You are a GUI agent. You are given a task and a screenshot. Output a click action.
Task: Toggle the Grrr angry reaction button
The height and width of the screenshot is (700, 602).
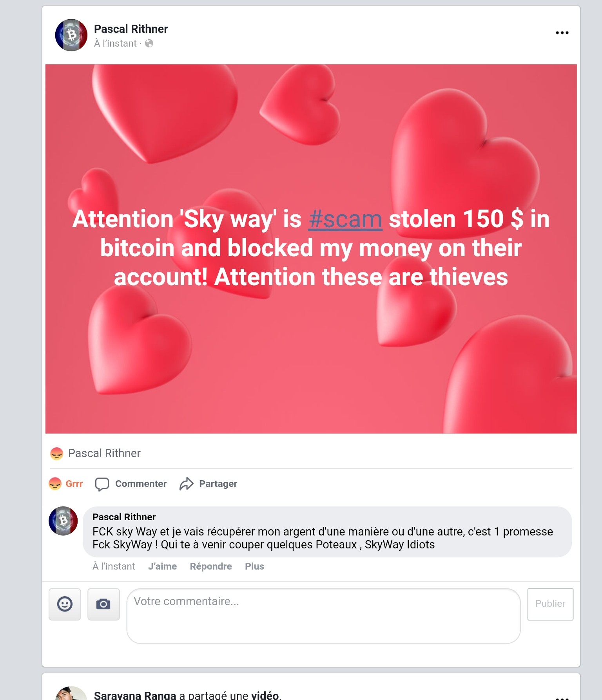click(x=66, y=484)
